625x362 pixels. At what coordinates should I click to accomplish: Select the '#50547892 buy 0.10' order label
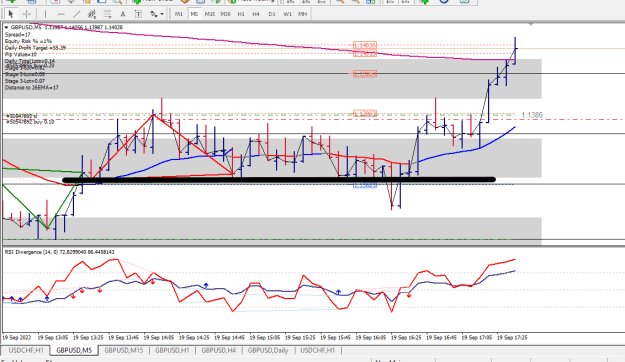click(30, 122)
